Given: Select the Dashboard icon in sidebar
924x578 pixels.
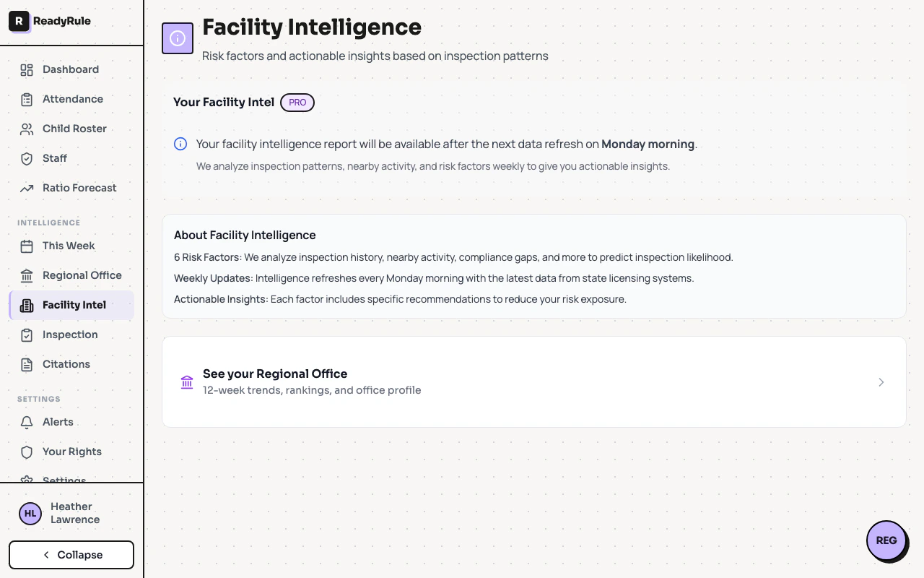Looking at the screenshot, I should point(27,69).
